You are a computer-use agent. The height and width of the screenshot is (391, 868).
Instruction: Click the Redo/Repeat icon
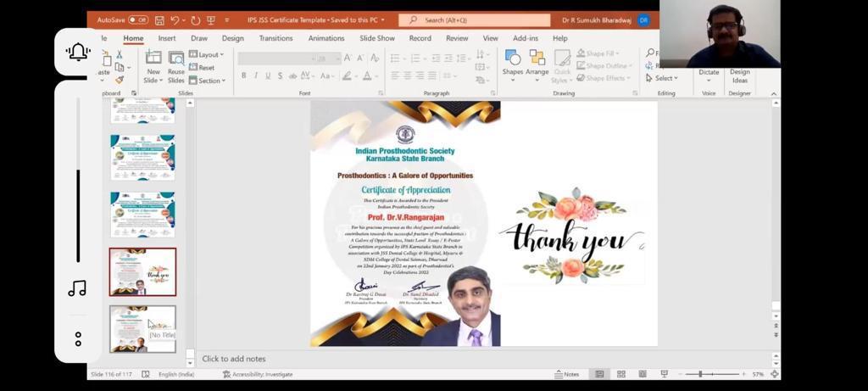pos(196,20)
